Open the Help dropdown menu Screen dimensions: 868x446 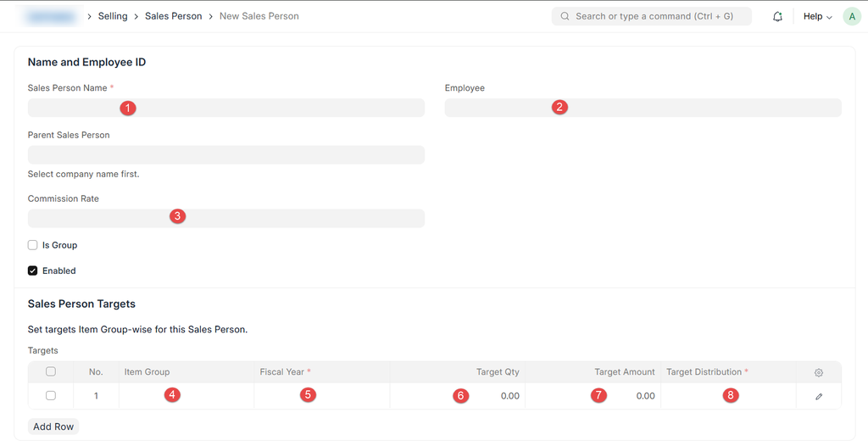(x=817, y=16)
